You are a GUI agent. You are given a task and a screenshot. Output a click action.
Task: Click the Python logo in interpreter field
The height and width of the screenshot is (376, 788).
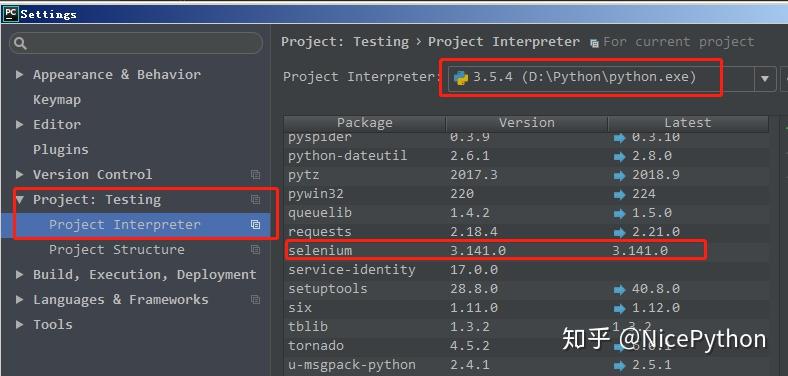[461, 78]
